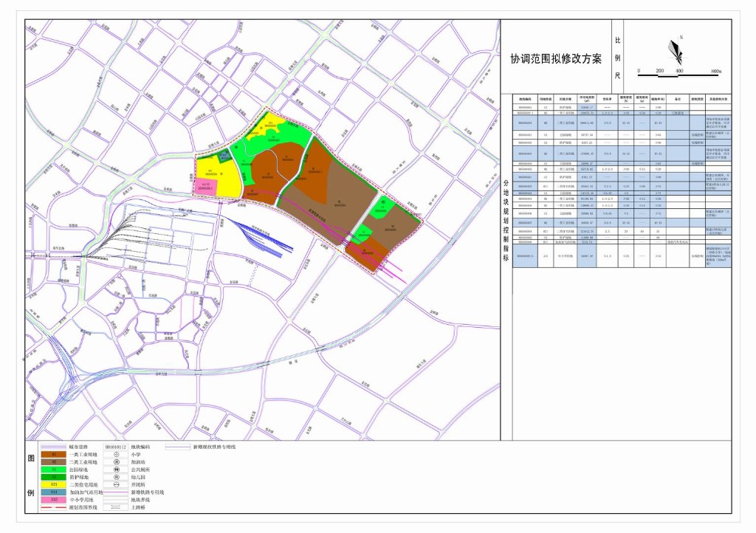Click the 其他控制内容 column header in the table
This screenshot has height=533, width=756.
(718, 98)
